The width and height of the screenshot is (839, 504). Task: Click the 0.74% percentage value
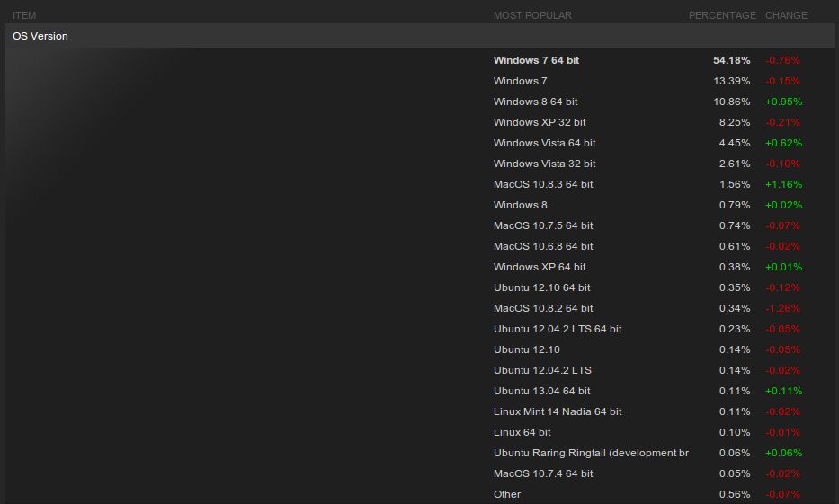coord(735,225)
